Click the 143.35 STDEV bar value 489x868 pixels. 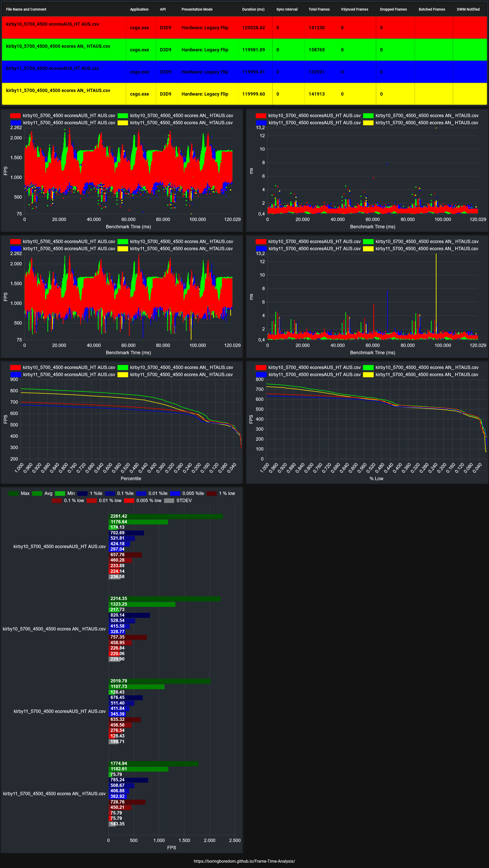[117, 824]
